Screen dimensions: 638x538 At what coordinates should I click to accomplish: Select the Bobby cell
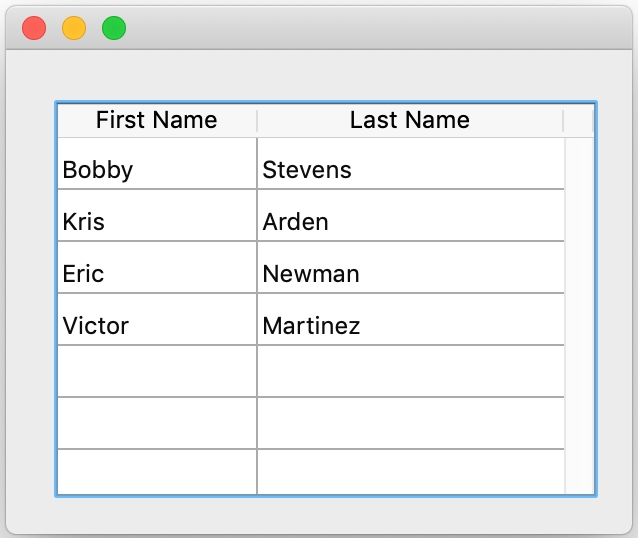(156, 169)
